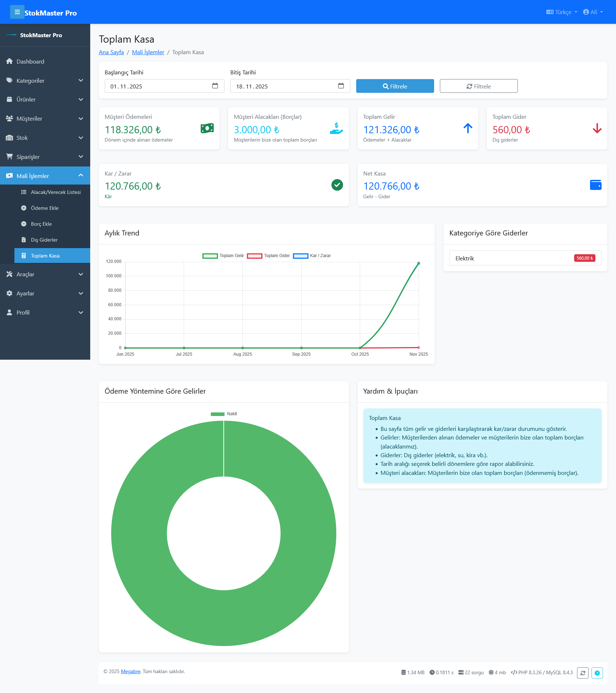Select Toplam Kasa in the sidebar
This screenshot has height=693, width=616.
tap(45, 255)
